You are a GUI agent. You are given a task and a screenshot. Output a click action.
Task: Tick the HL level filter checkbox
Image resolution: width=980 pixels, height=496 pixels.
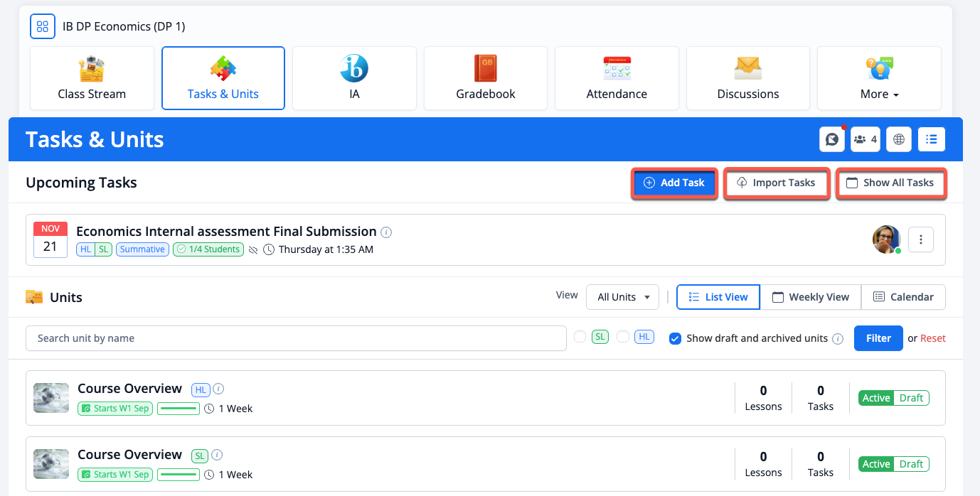623,337
